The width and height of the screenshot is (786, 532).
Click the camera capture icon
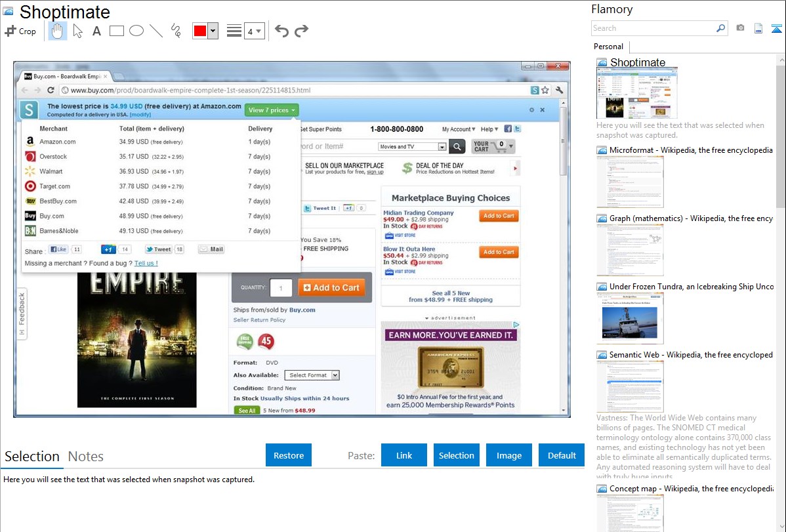tap(740, 28)
